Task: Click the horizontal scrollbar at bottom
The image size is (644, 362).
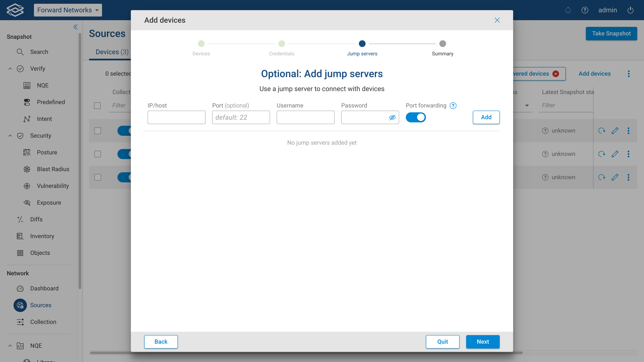Action: point(306,353)
